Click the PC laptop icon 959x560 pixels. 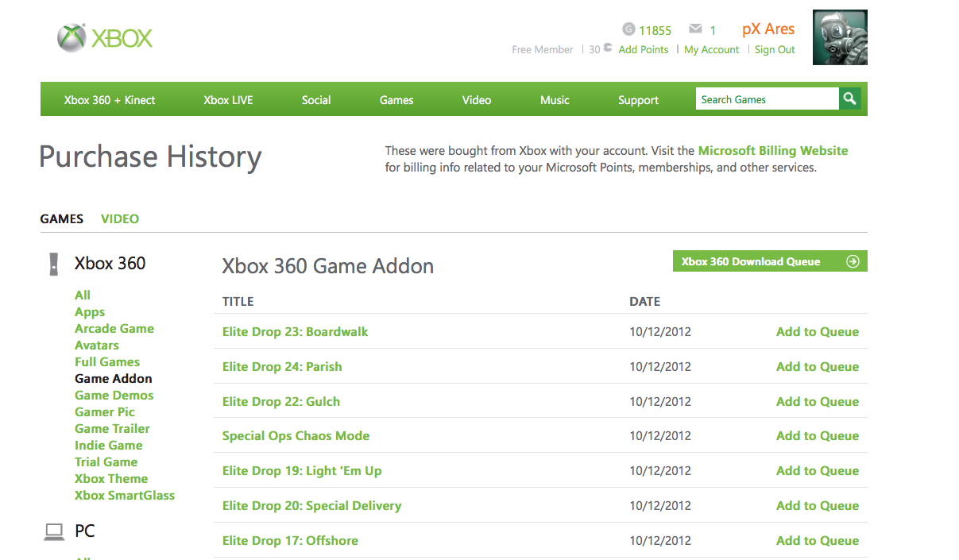pyautogui.click(x=54, y=531)
